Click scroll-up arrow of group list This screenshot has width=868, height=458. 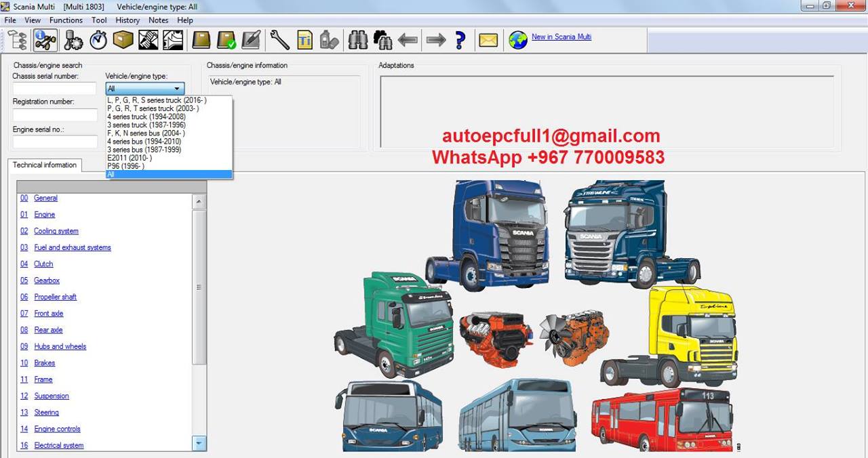click(x=199, y=201)
